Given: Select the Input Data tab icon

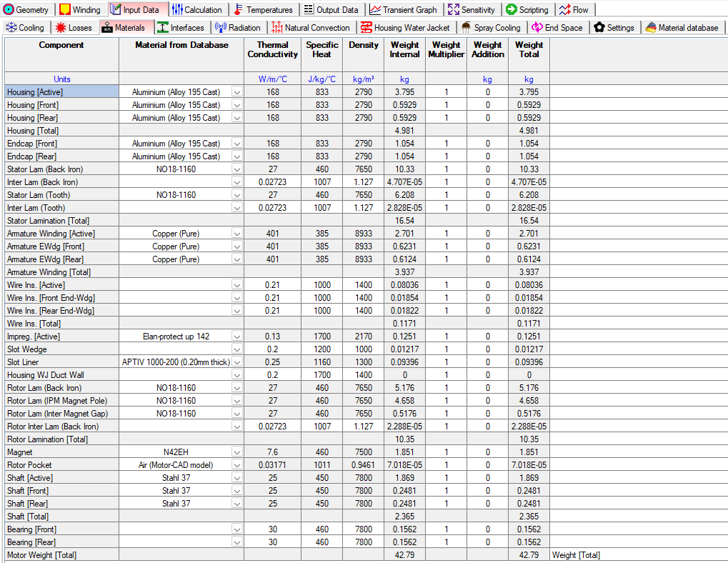Looking at the screenshot, I should [116, 9].
